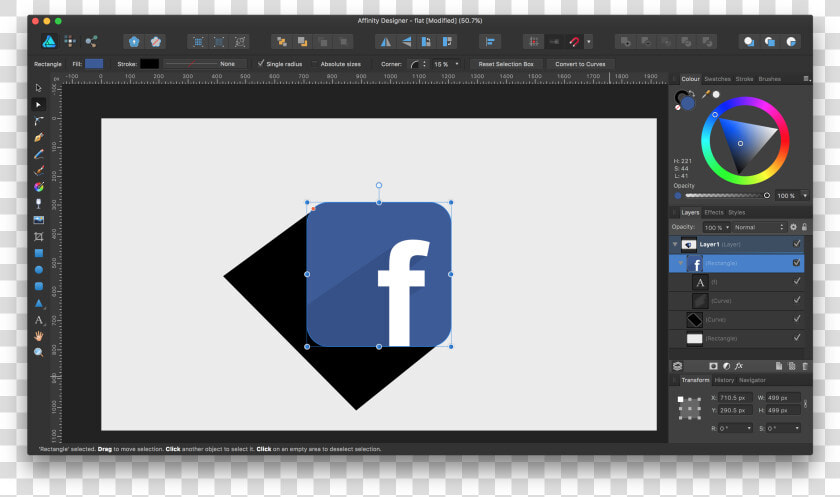Image resolution: width=840 pixels, height=497 pixels.
Task: Switch to the History tab
Action: click(x=724, y=380)
